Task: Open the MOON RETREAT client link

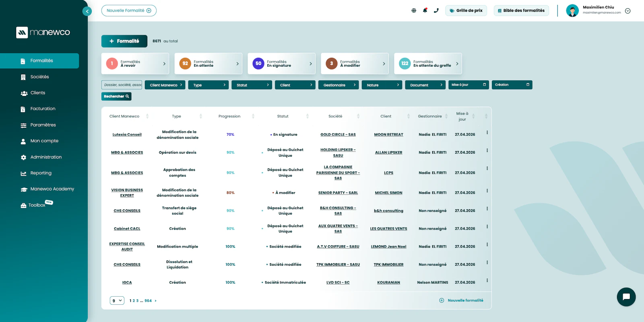Action: [x=388, y=135]
